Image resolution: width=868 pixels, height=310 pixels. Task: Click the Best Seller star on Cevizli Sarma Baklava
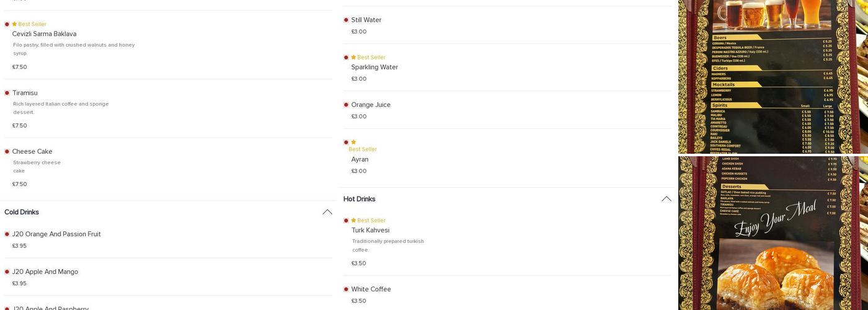click(x=14, y=24)
